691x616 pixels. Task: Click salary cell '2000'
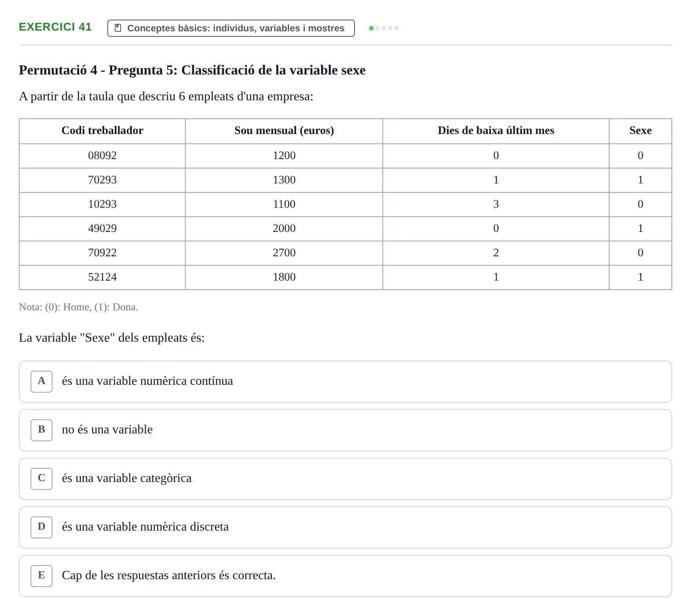pyautogui.click(x=284, y=229)
